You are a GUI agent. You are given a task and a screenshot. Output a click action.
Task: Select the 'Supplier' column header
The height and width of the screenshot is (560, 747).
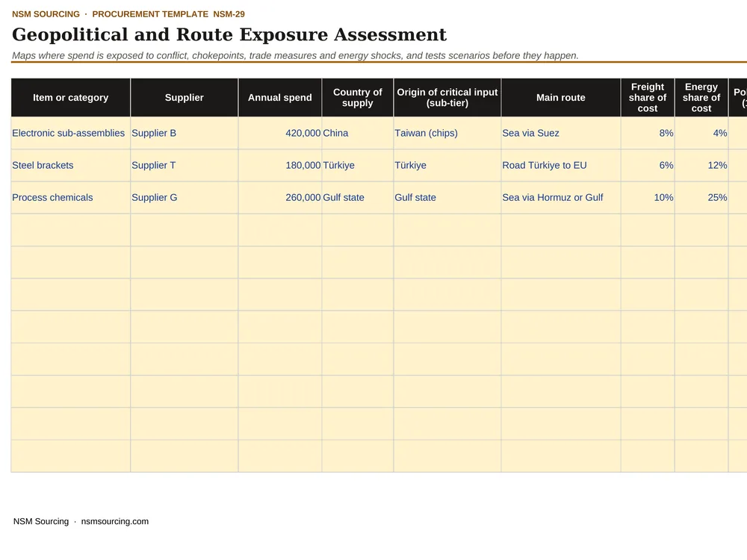tap(185, 98)
